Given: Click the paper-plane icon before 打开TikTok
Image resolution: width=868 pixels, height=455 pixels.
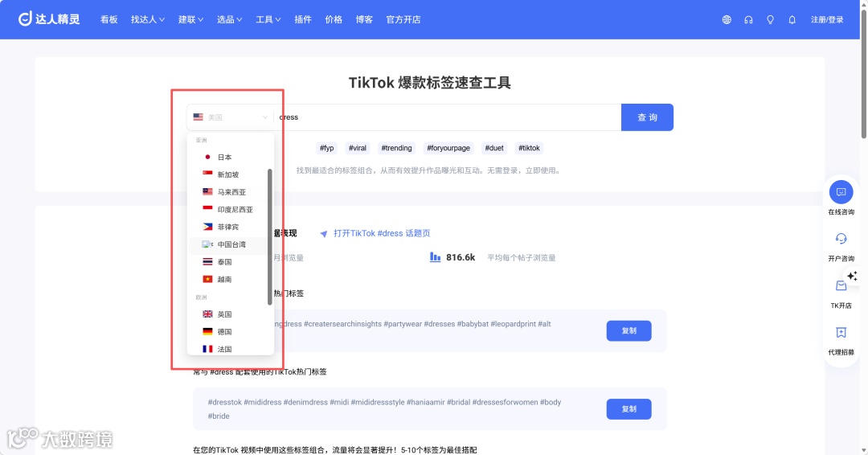Looking at the screenshot, I should pos(324,234).
